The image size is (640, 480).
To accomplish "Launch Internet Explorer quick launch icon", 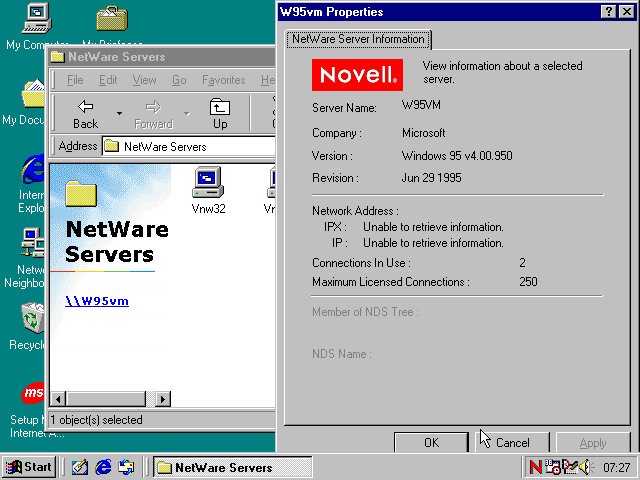I will (x=103, y=467).
